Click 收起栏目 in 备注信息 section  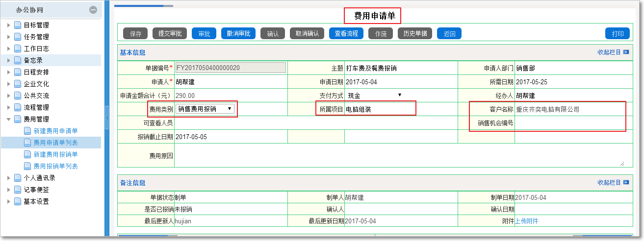point(609,182)
